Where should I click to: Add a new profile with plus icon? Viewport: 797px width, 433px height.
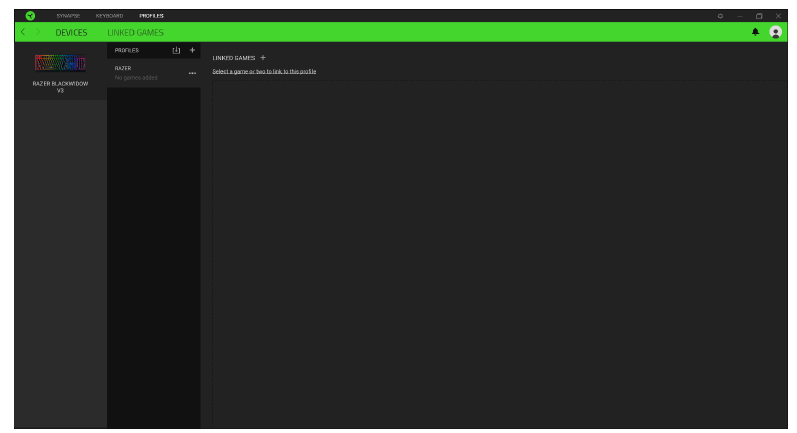pyautogui.click(x=192, y=50)
